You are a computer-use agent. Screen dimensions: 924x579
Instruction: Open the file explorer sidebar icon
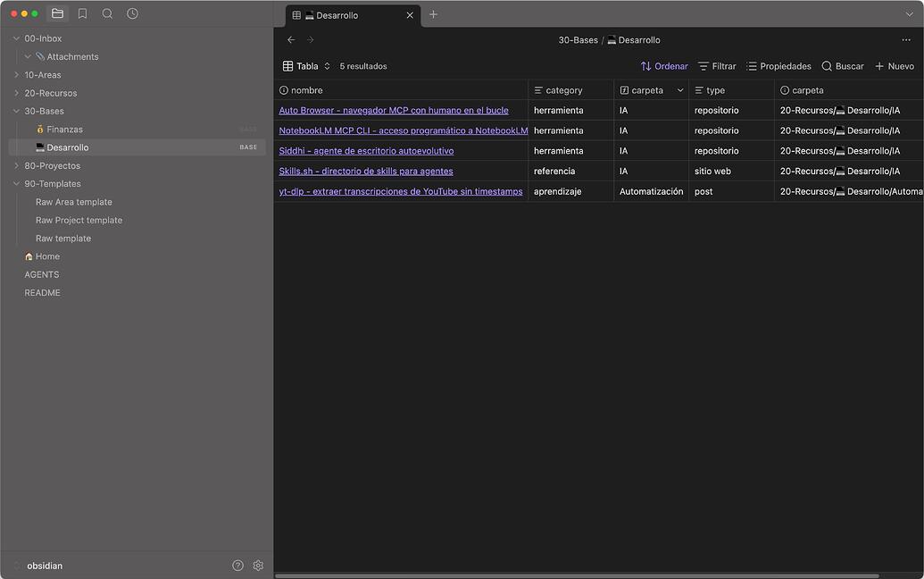(57, 13)
